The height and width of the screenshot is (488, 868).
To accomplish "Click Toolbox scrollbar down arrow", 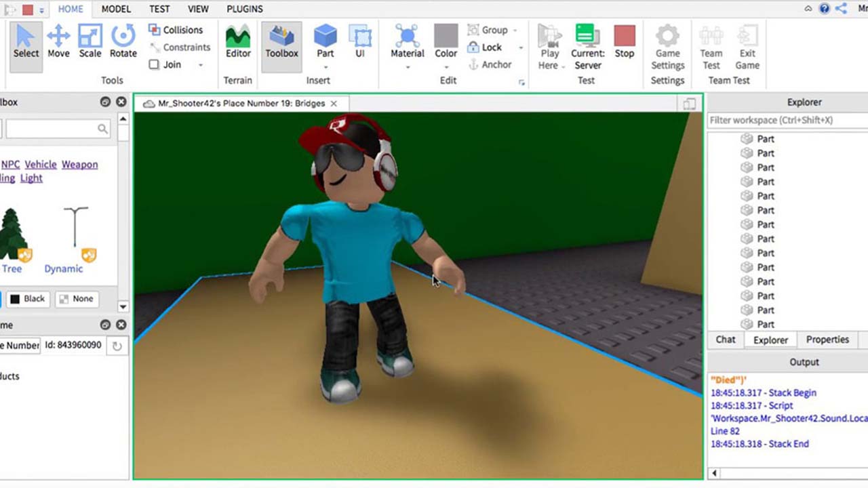I will pos(123,306).
